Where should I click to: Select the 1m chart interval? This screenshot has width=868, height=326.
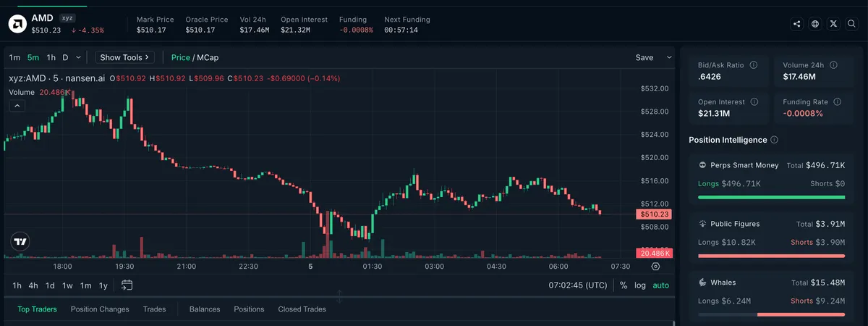tap(14, 57)
